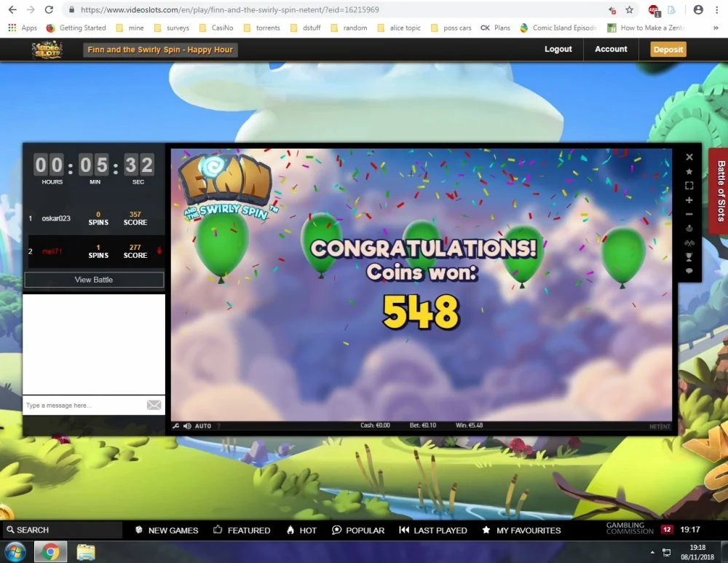Open game settings wrench icon
The height and width of the screenshot is (563, 728).
tap(176, 425)
